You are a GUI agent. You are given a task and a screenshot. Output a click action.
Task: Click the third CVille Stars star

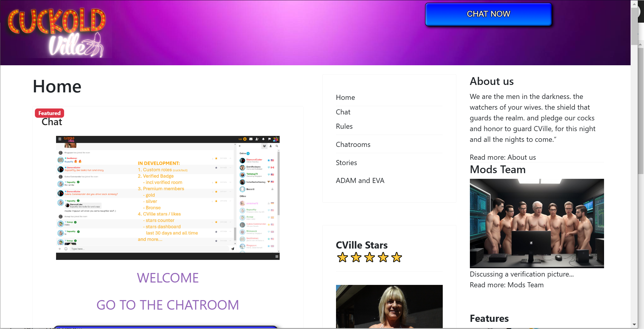click(370, 257)
